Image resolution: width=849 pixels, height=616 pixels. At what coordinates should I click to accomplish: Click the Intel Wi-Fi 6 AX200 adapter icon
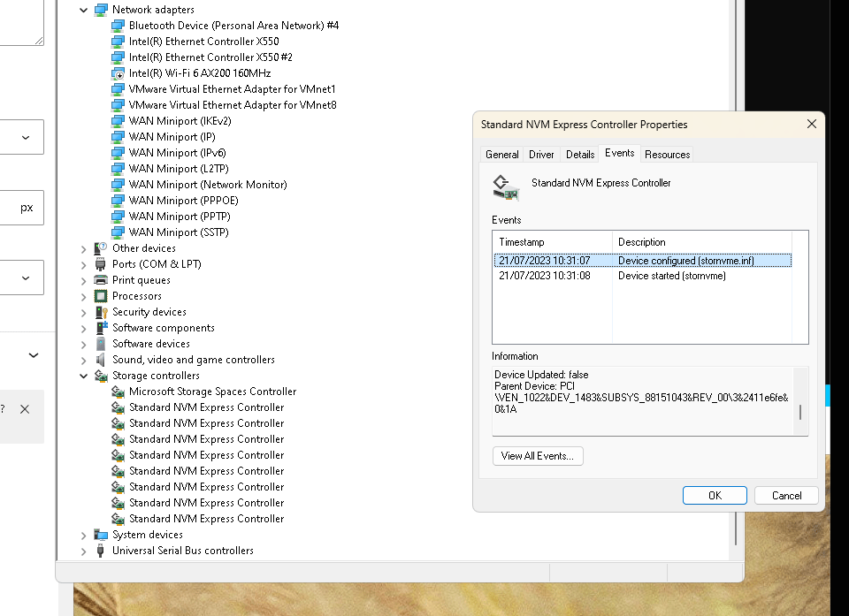click(x=118, y=73)
